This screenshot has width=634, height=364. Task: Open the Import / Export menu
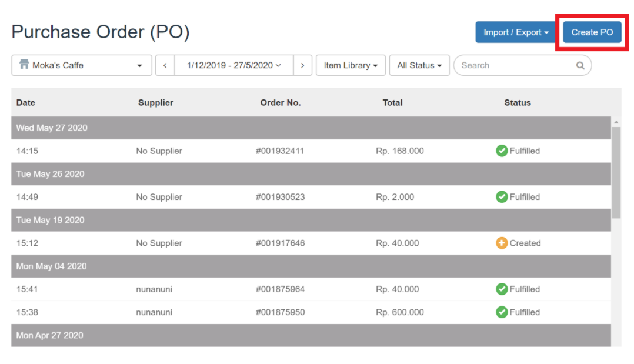click(x=515, y=32)
